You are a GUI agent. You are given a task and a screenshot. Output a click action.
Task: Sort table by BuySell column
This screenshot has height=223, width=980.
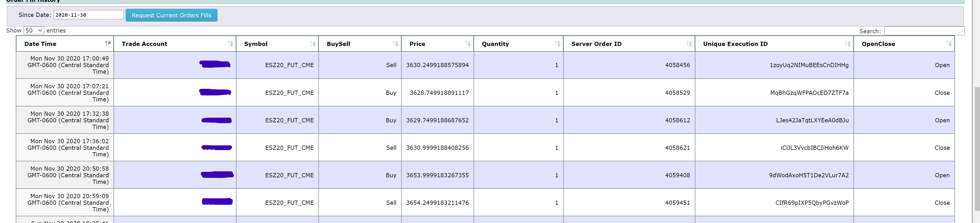(360, 44)
